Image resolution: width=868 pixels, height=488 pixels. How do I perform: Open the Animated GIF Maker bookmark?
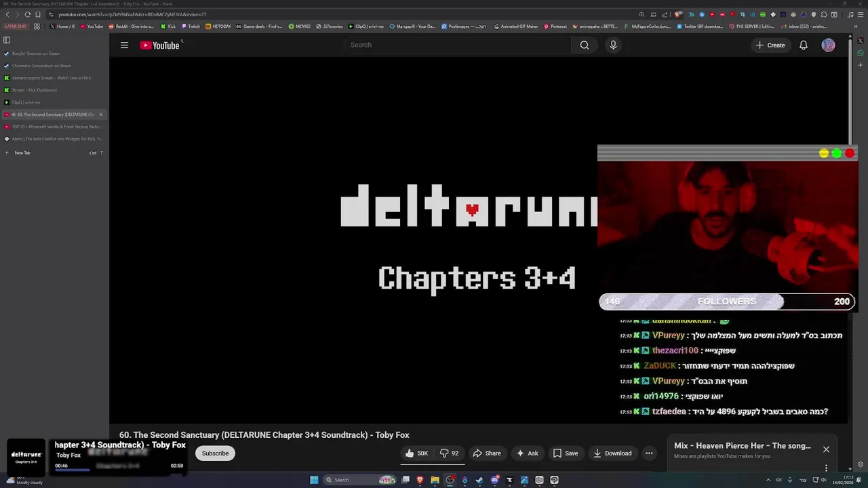tap(515, 26)
